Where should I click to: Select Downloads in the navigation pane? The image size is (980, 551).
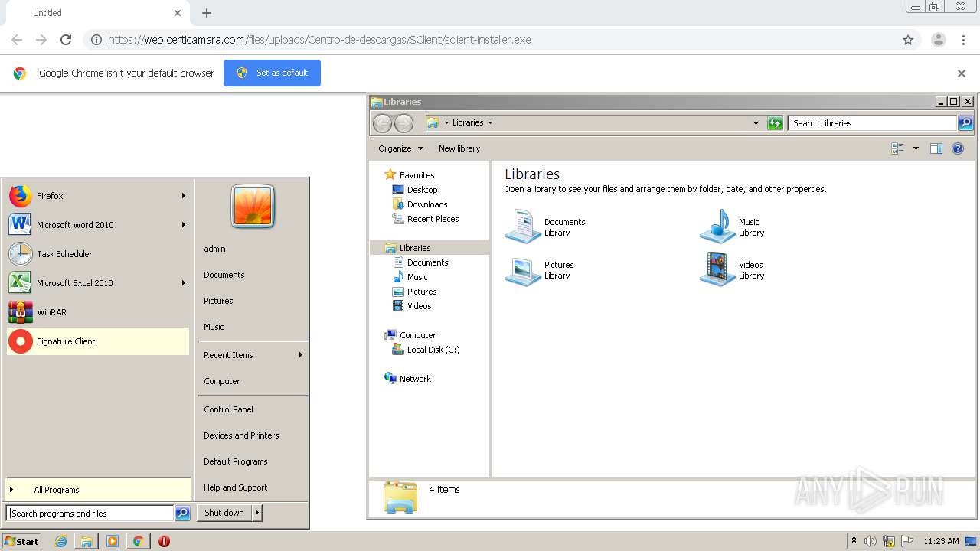tap(427, 204)
